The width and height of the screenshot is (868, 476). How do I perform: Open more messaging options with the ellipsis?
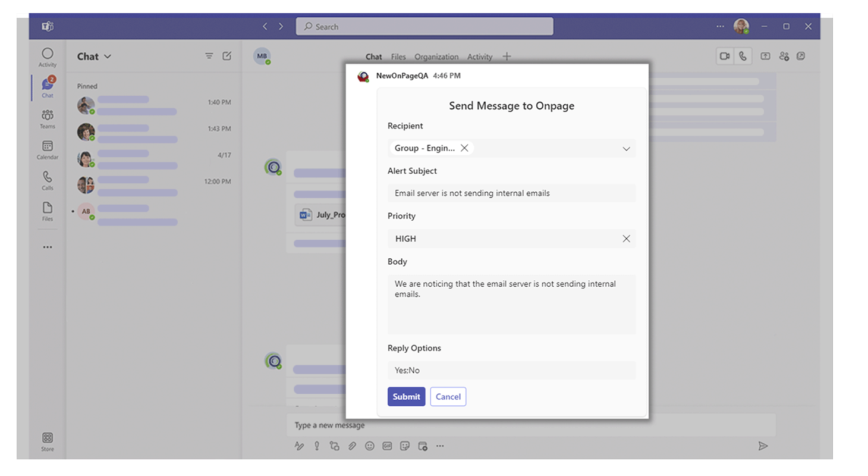coord(440,446)
